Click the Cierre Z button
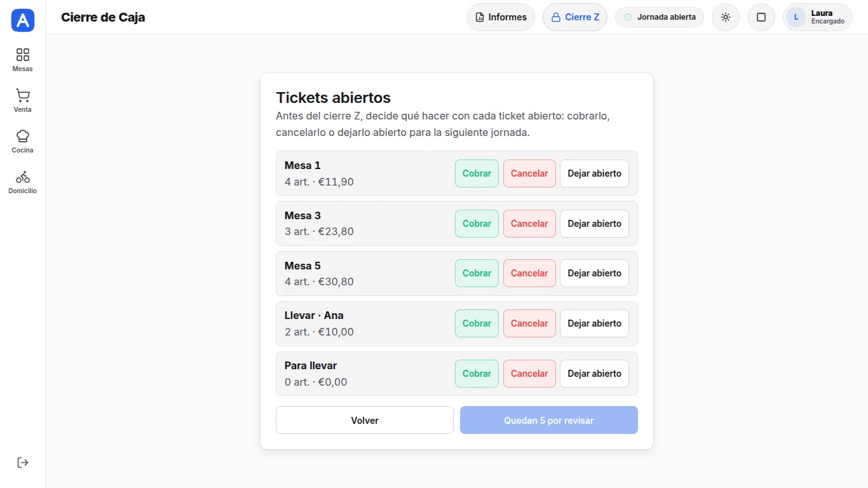This screenshot has height=488, width=868. click(575, 17)
